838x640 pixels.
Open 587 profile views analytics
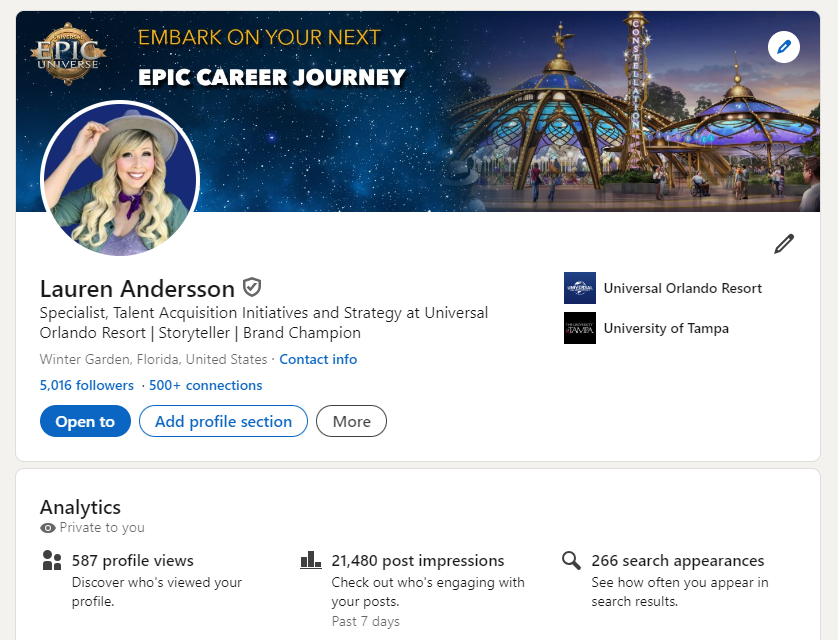pos(133,560)
